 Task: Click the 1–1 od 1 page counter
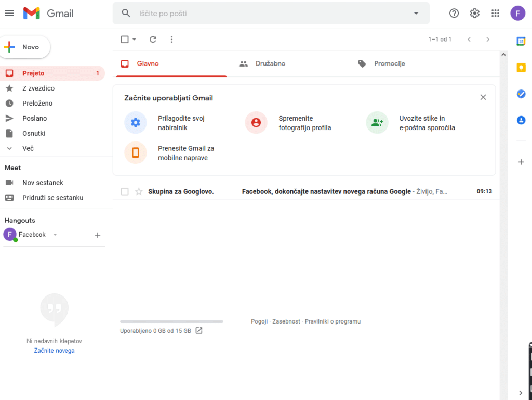click(440, 40)
